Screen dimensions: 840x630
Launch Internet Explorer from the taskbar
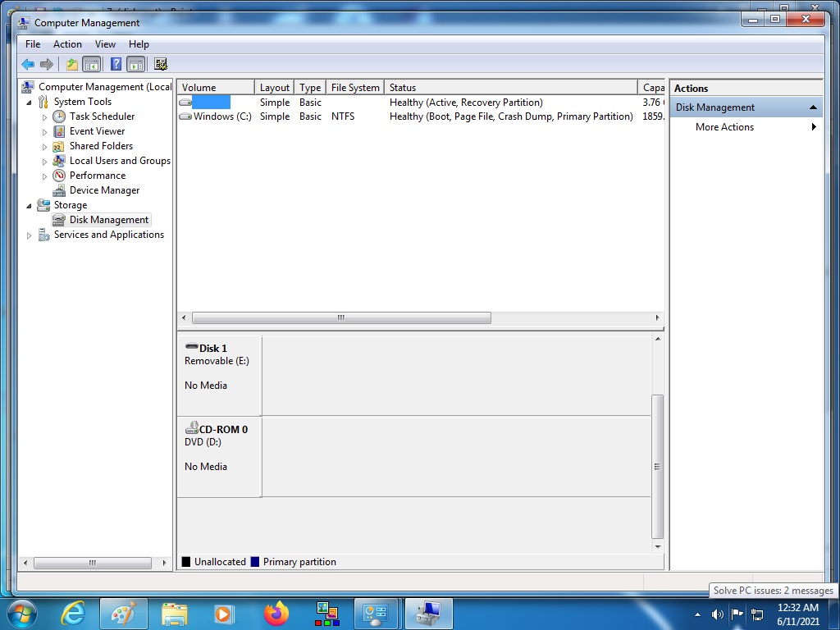(72, 614)
